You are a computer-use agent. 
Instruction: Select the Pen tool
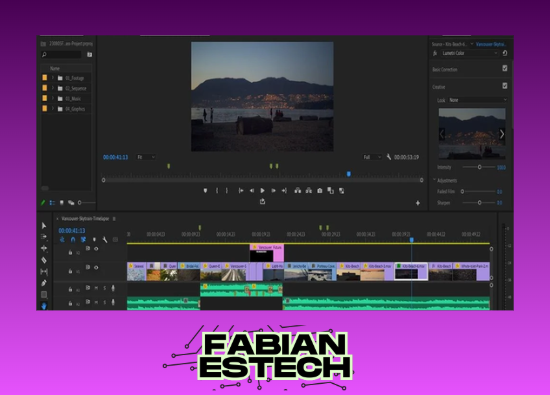(44, 283)
